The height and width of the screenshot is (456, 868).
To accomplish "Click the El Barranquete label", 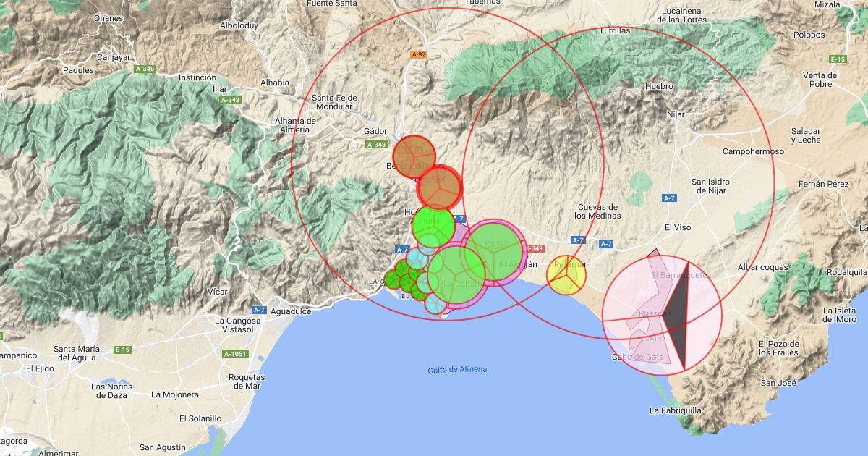I will click(678, 276).
